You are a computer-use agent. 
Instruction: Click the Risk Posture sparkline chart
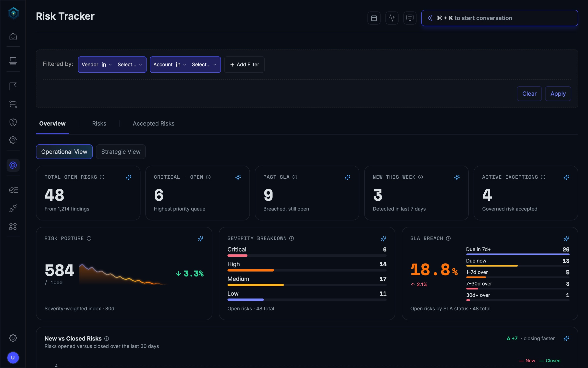click(124, 274)
